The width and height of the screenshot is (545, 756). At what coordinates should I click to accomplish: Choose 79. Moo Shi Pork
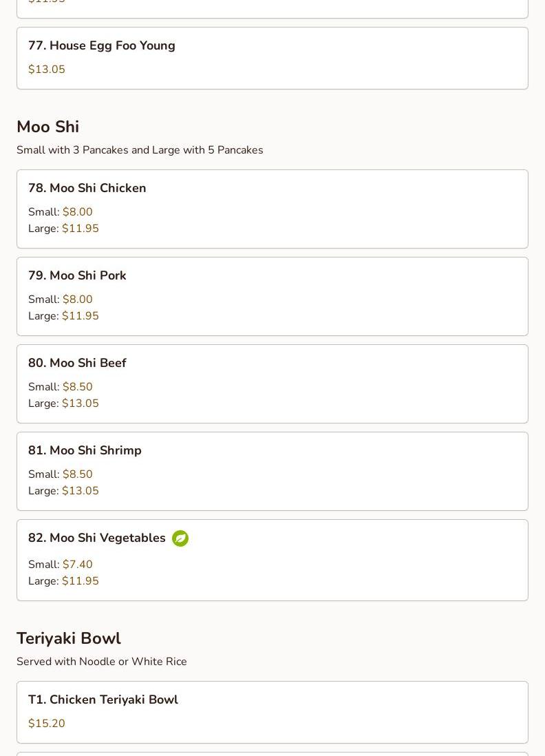77,275
